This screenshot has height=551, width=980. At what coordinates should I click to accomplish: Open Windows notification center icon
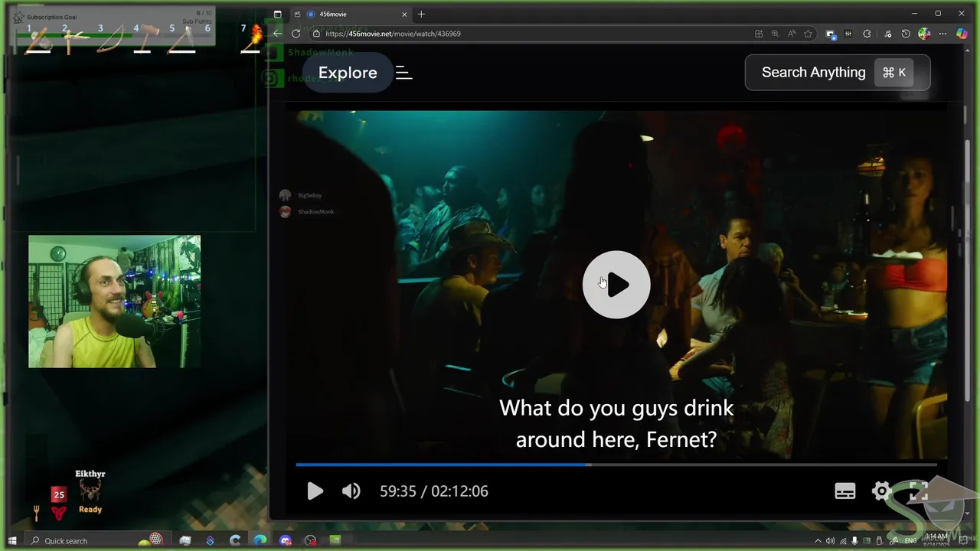click(x=963, y=541)
